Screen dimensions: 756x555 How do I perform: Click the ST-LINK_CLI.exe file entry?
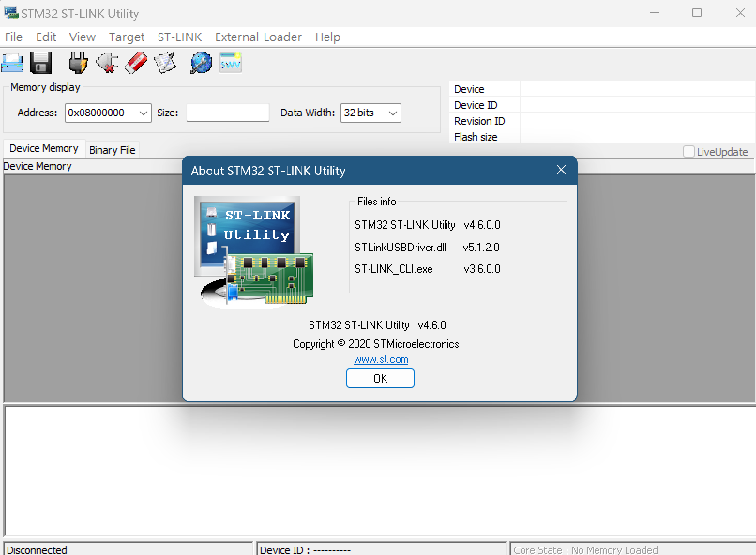point(394,269)
